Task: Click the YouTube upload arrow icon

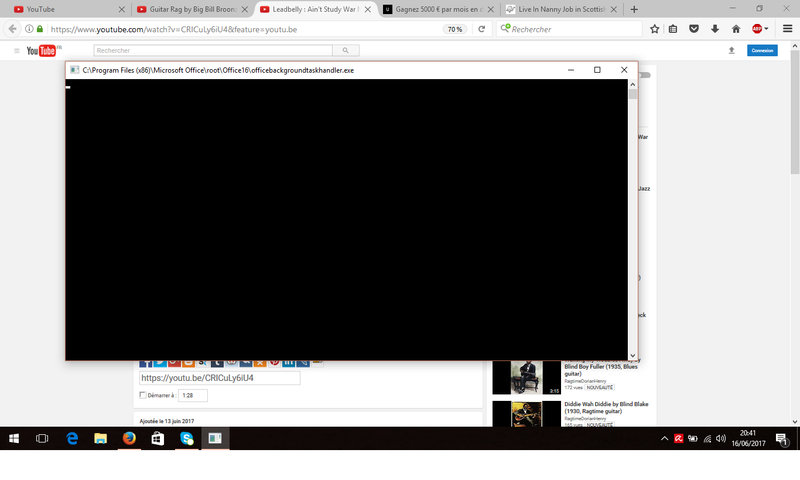Action: (x=731, y=50)
